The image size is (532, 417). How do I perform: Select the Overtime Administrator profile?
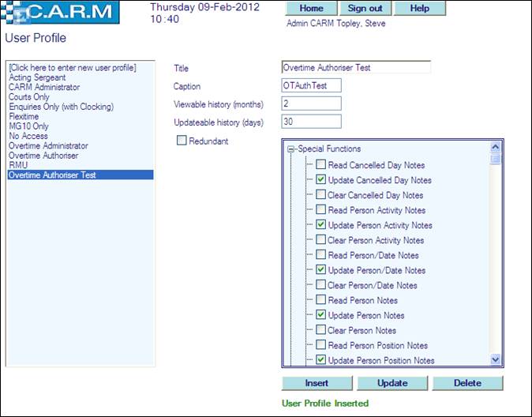48,146
